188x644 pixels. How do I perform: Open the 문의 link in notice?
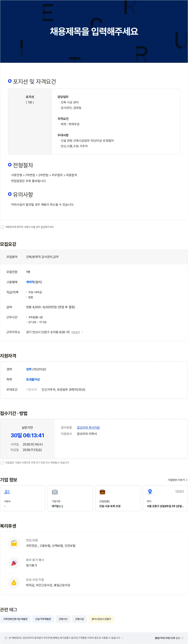(x=43, y=227)
